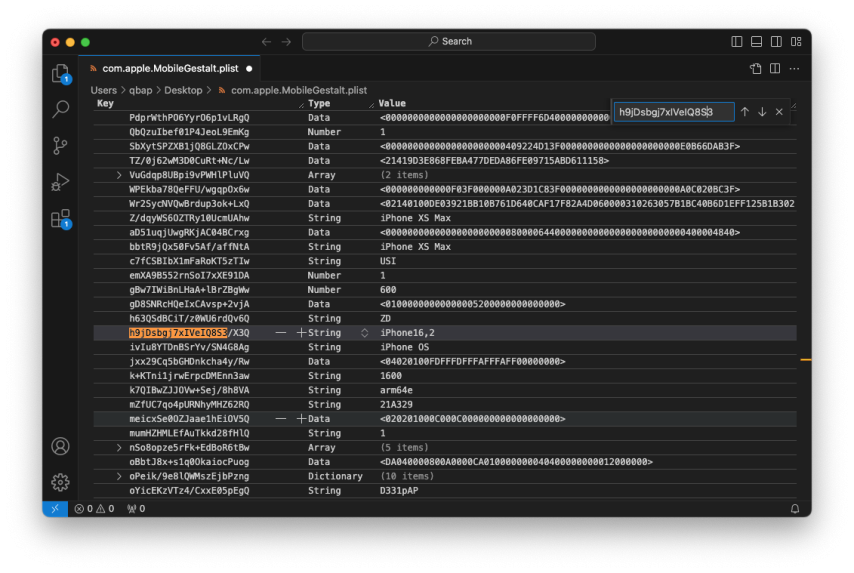Open the Extensions view
This screenshot has height=573, width=854.
click(x=61, y=218)
